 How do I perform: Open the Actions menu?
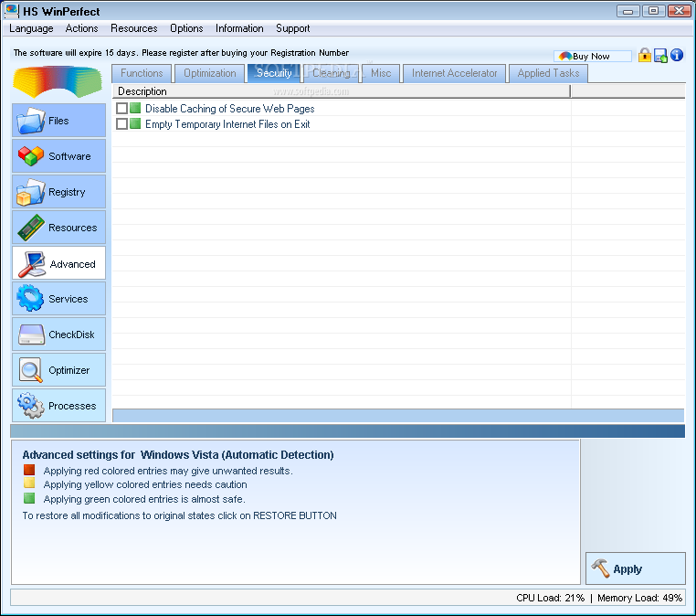pos(81,28)
